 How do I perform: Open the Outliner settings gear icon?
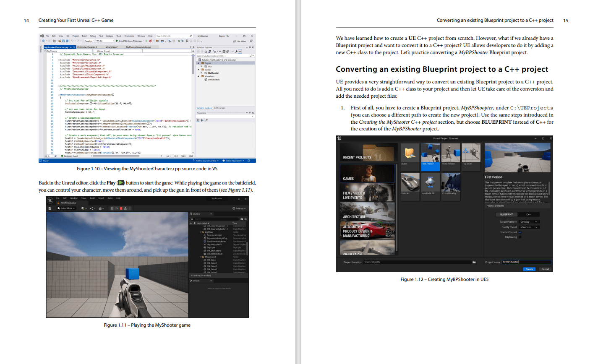pos(246,219)
